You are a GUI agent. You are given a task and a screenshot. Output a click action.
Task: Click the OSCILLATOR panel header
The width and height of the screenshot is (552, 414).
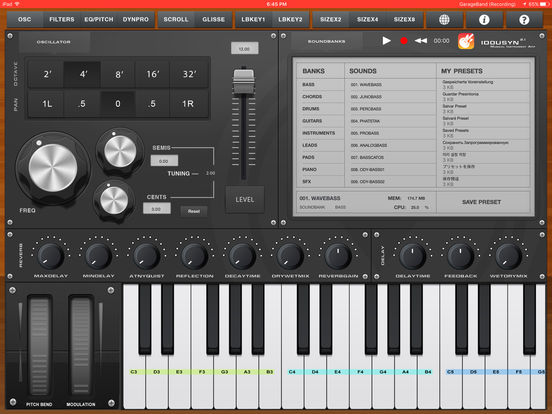coord(54,42)
